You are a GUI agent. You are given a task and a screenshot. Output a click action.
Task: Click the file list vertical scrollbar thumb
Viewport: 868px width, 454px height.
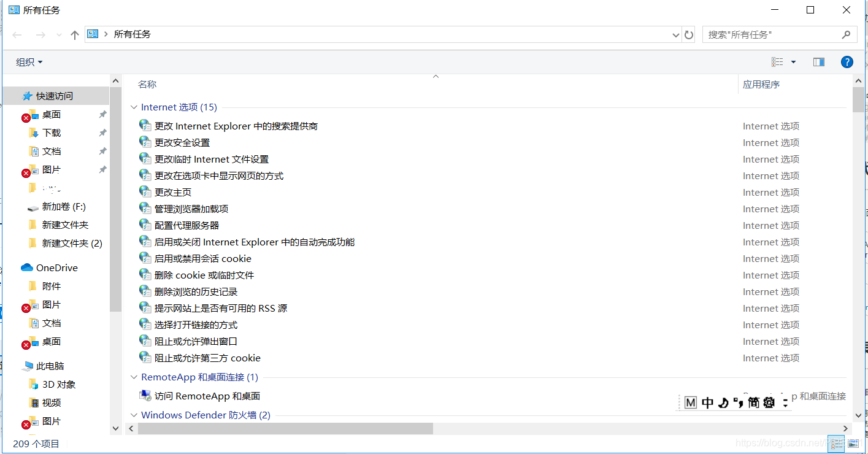coord(858,100)
